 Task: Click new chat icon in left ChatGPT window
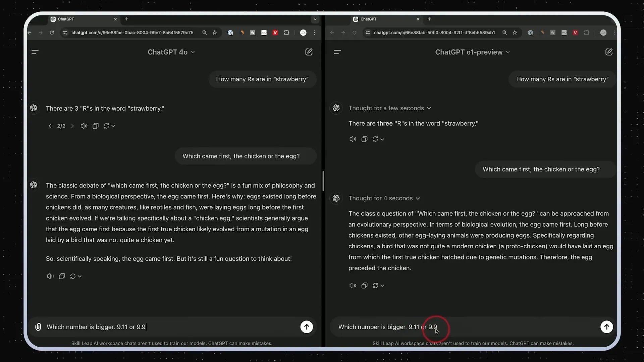click(x=309, y=52)
